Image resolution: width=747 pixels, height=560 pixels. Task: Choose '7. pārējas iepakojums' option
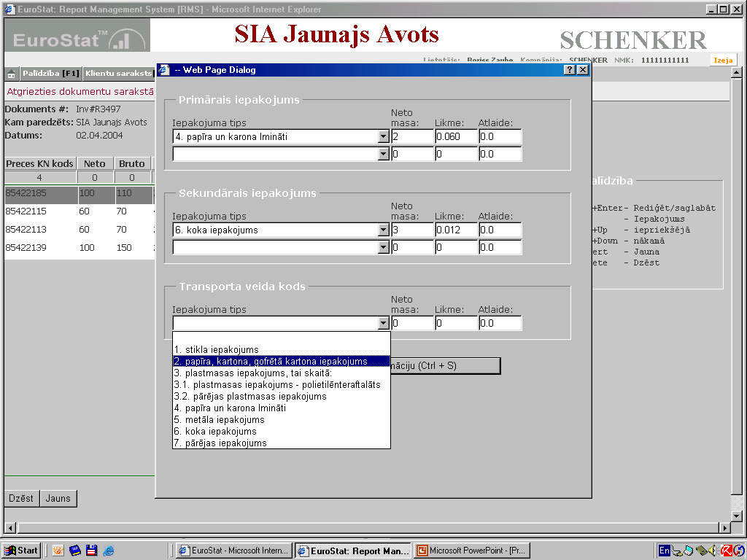282,443
